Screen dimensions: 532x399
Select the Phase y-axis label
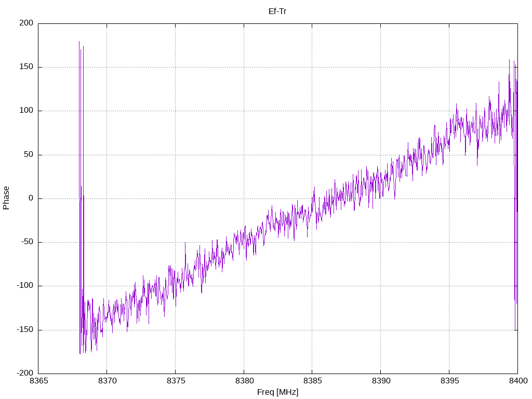point(6,198)
